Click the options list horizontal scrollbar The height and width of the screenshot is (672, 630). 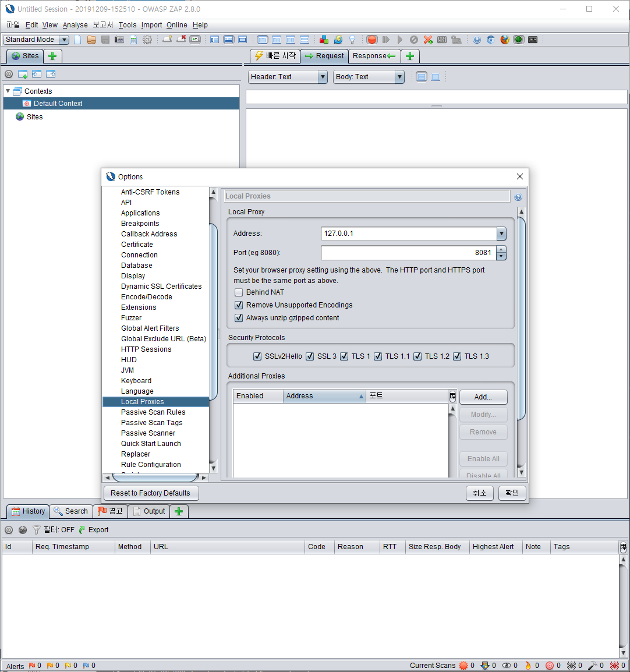(156, 478)
